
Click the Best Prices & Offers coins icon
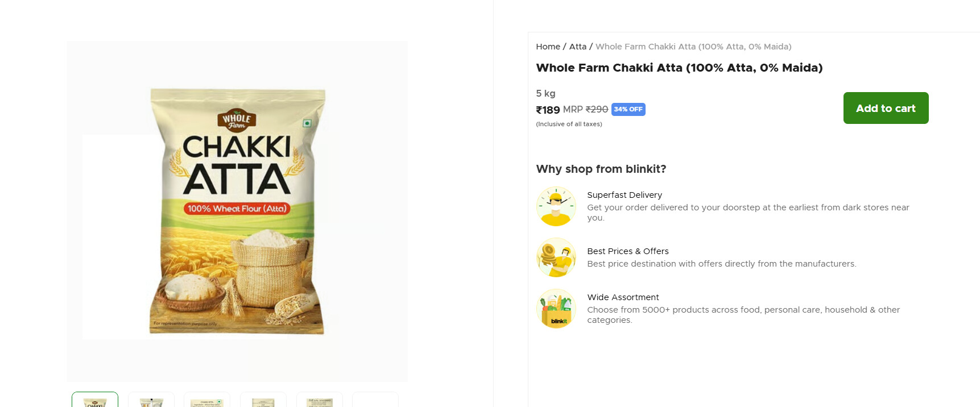click(x=556, y=258)
